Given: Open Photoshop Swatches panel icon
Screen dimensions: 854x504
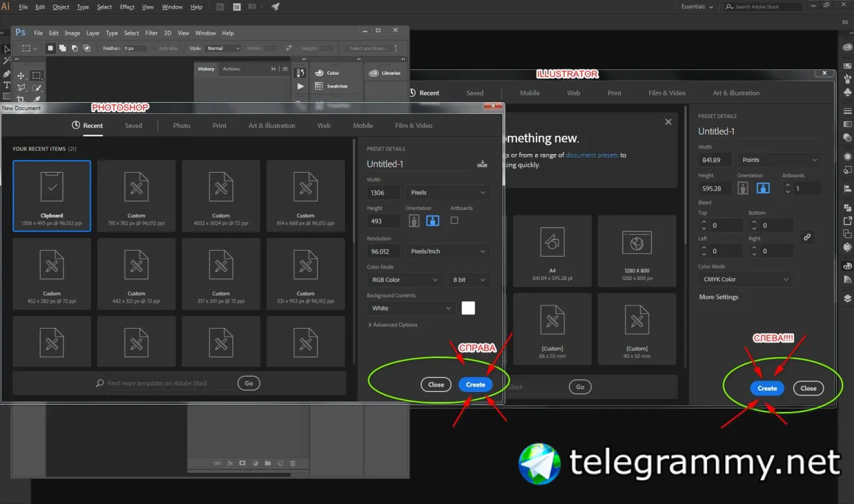Looking at the screenshot, I should tap(319, 86).
